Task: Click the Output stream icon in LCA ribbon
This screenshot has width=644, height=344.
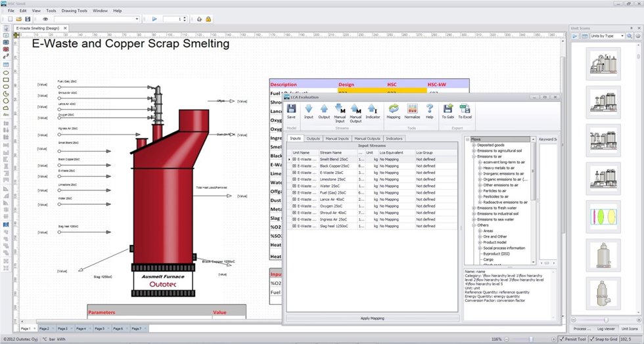Action: click(x=324, y=109)
